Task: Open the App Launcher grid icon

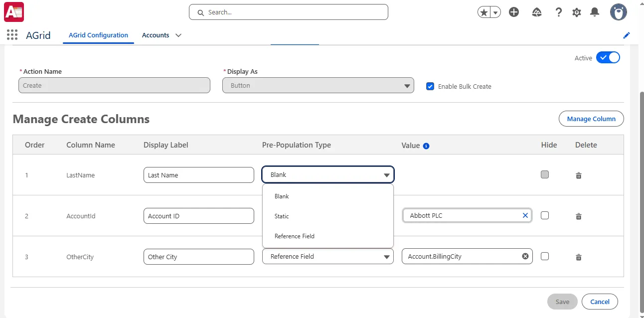Action: point(12,35)
